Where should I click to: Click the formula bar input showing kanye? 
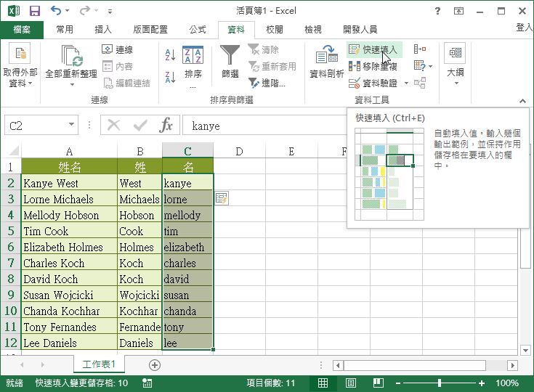pyautogui.click(x=266, y=126)
